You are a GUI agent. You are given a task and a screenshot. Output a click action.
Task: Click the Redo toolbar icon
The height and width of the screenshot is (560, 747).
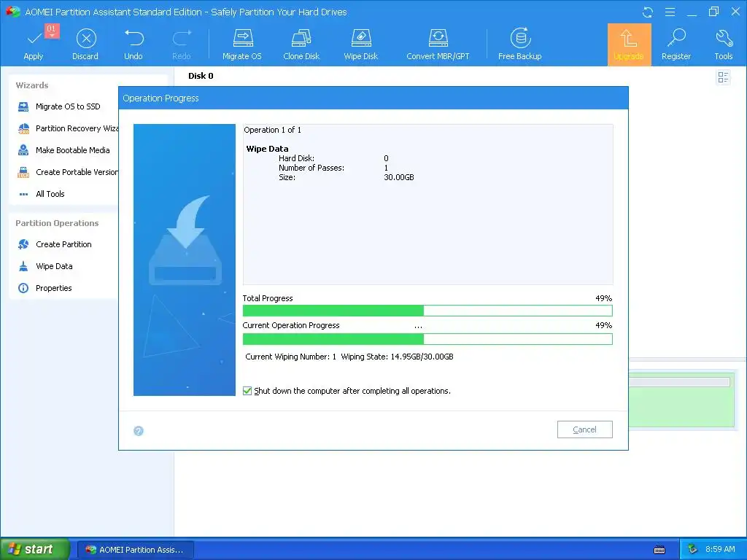[x=182, y=44]
